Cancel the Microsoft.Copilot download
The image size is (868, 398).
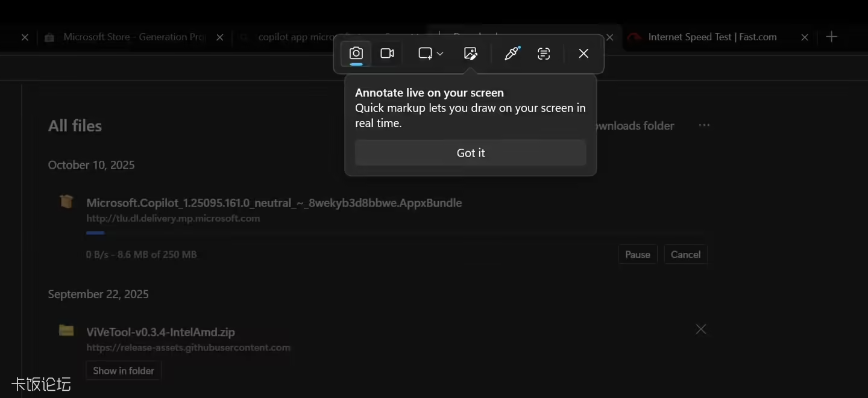coord(685,254)
